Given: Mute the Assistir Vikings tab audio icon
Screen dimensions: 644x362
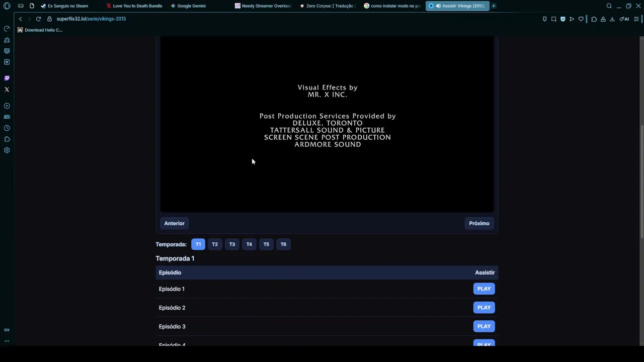Looking at the screenshot, I should [438, 6].
